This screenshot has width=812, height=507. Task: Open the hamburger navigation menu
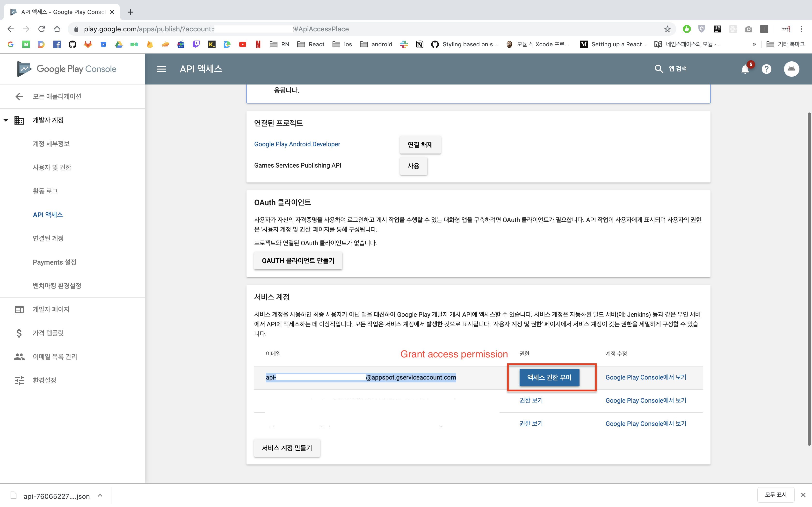(x=161, y=69)
